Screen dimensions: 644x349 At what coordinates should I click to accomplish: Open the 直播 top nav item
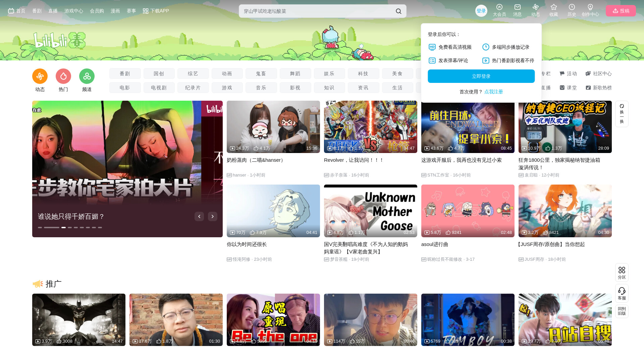pos(53,11)
